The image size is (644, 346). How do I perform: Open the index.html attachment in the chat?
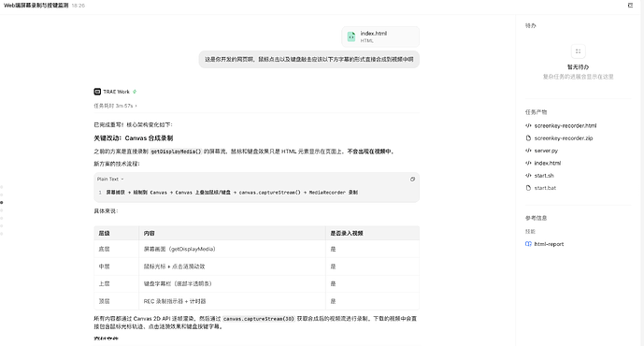[380, 36]
